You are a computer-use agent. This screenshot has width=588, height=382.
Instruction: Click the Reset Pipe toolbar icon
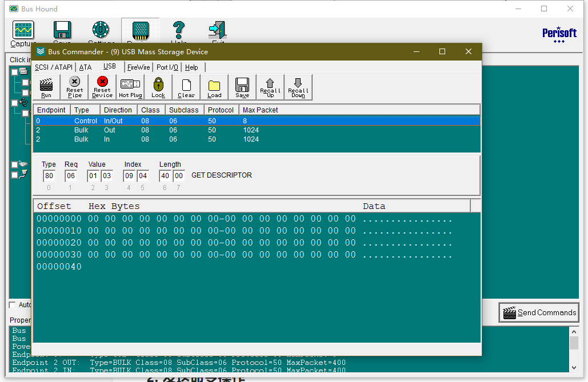point(74,87)
